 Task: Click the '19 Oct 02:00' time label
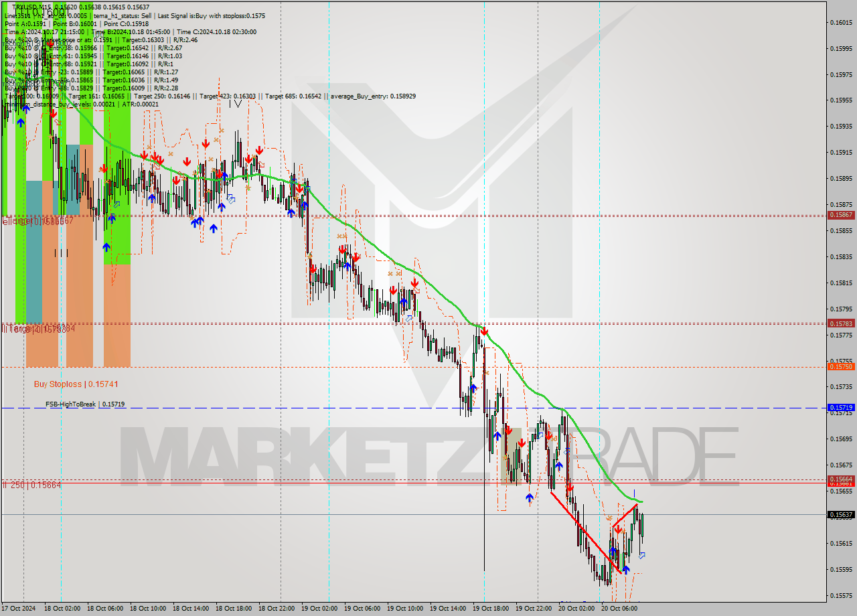319,609
